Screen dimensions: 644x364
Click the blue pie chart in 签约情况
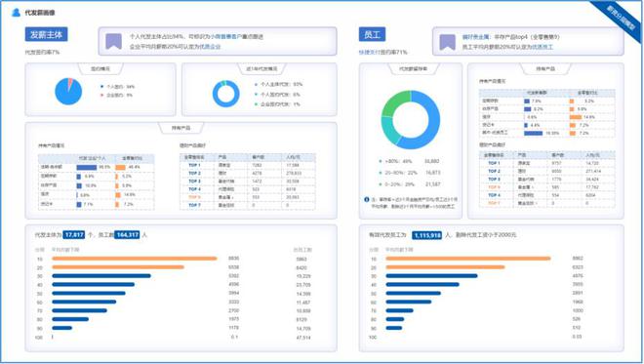point(68,92)
